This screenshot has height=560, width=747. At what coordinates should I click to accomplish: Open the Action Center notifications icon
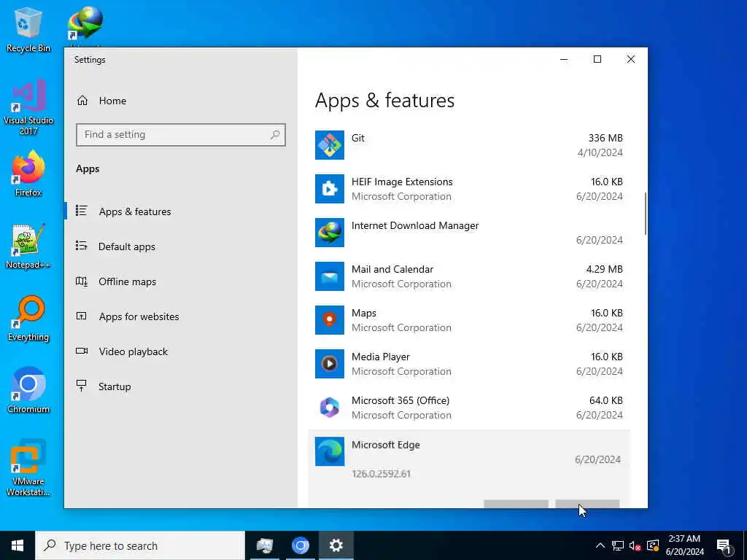pyautogui.click(x=724, y=545)
